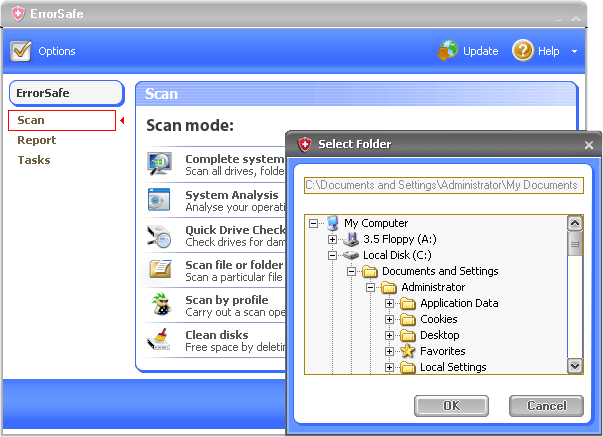Click the Documents and Settings folder icon

[370, 271]
